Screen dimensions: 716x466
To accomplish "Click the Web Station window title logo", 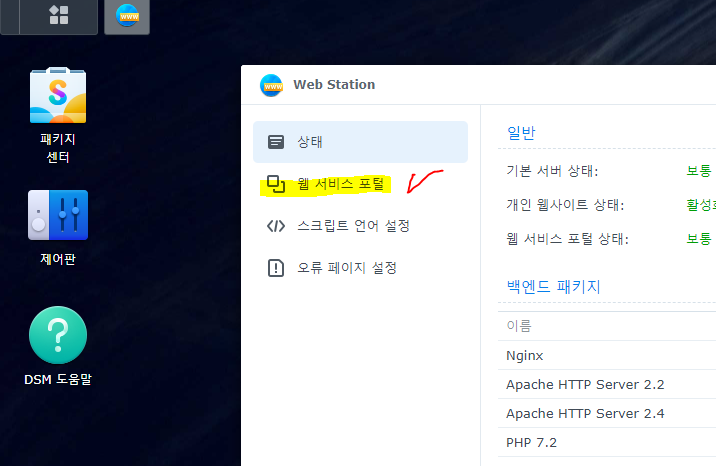I will tap(271, 85).
